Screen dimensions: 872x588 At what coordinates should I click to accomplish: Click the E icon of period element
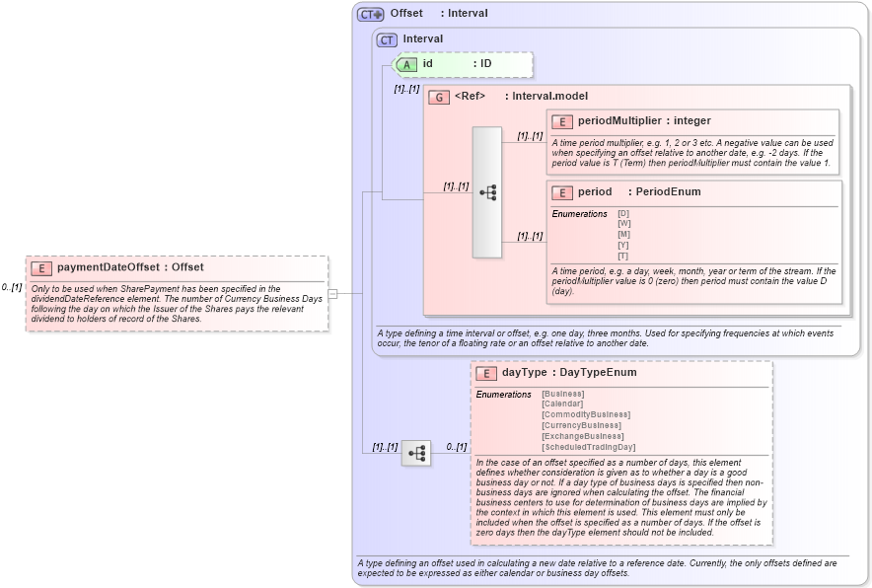562,193
